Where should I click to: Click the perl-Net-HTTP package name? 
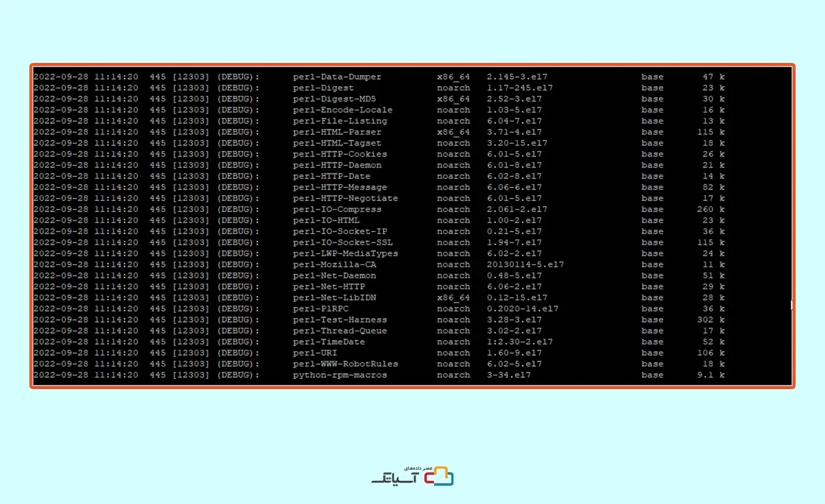pyautogui.click(x=329, y=287)
